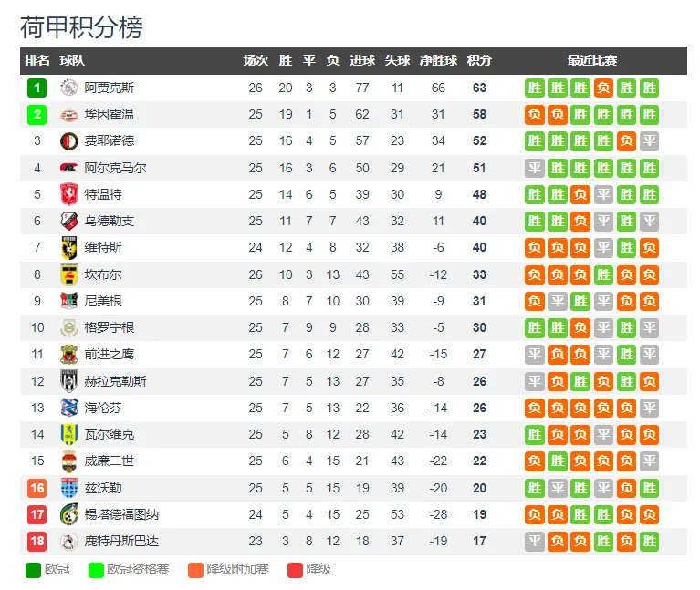Click the 净胜球 column header
Screen dimensions: 700x590
[x=438, y=61]
